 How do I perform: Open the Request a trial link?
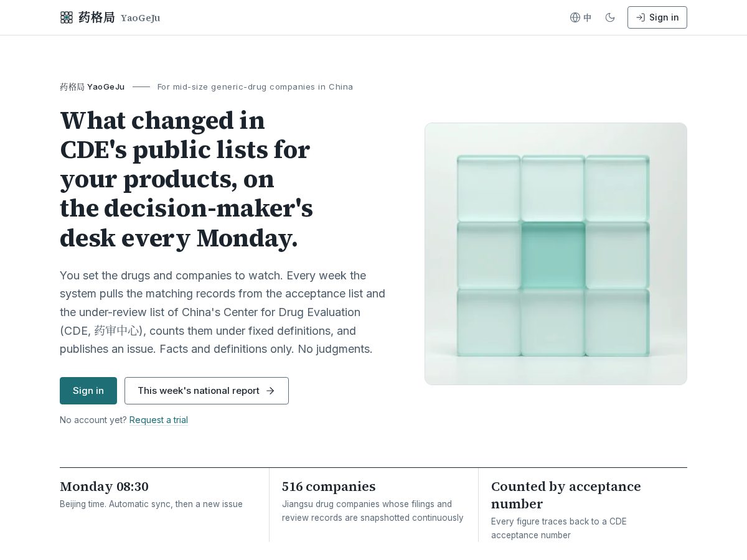point(159,420)
